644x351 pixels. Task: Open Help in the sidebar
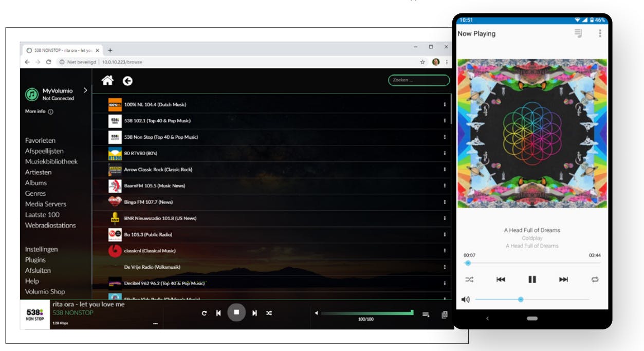click(x=32, y=281)
